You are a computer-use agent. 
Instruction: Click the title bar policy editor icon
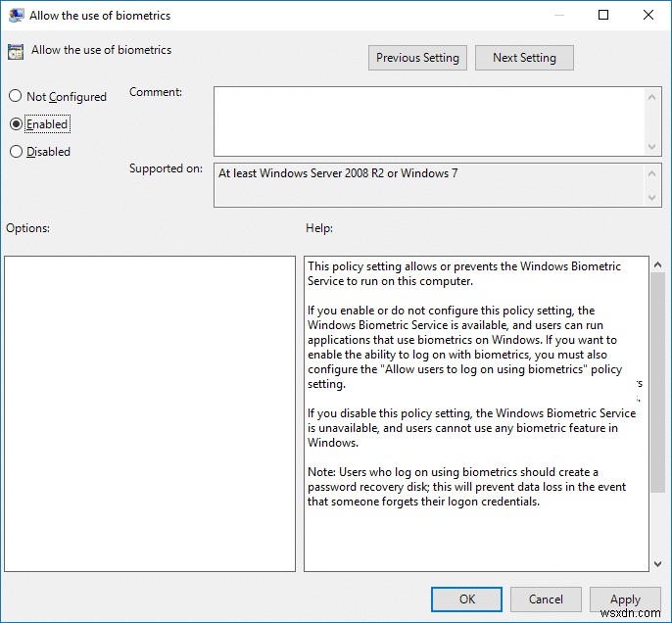[16, 16]
